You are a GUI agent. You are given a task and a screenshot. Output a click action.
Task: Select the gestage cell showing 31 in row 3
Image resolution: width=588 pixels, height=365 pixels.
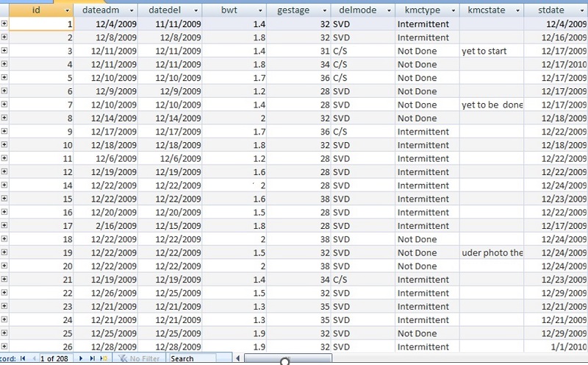click(x=298, y=51)
